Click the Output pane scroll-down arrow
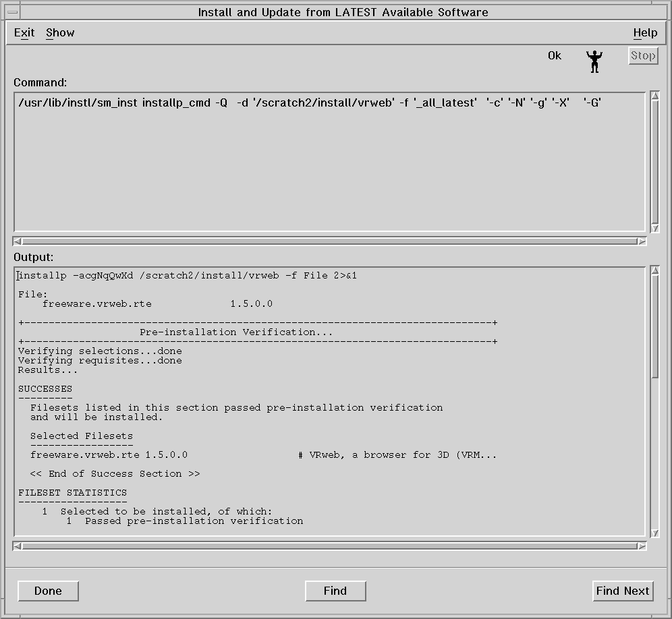The width and height of the screenshot is (672, 619). [x=654, y=533]
